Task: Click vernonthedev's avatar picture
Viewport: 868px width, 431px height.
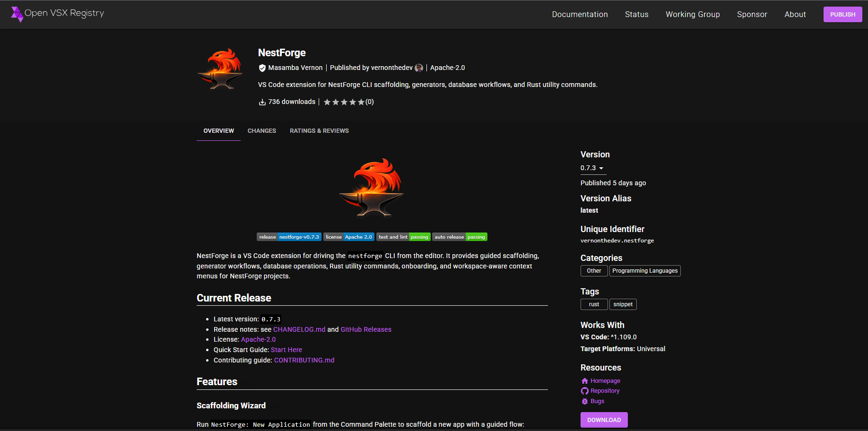Action: [419, 68]
